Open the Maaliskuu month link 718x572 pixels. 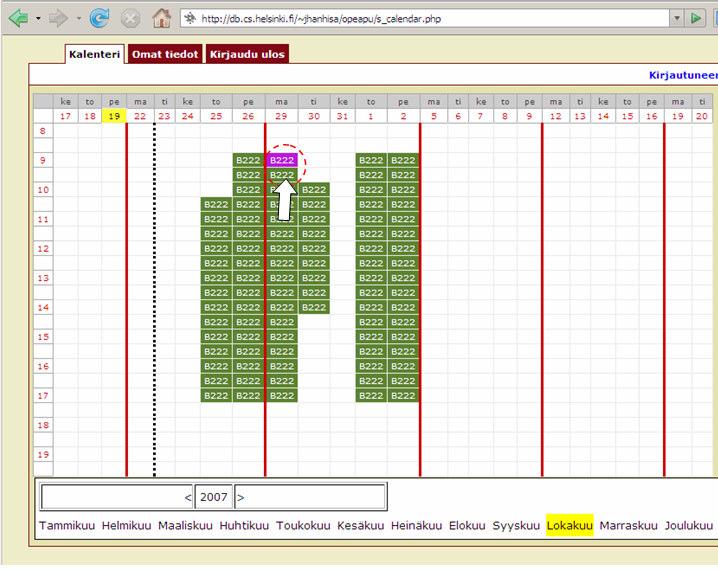click(185, 525)
